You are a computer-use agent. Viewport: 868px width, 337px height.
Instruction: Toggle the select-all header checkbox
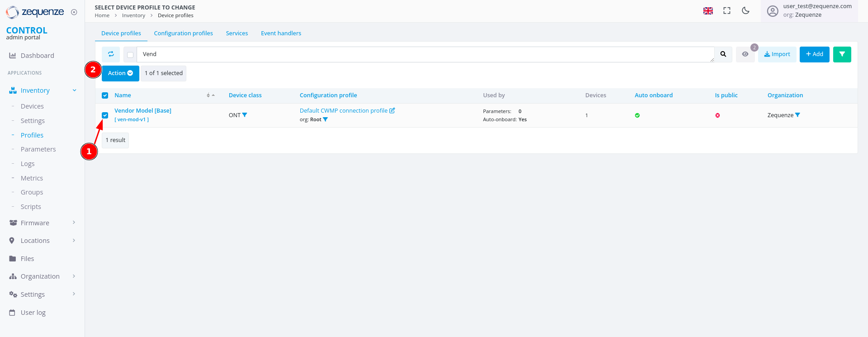pyautogui.click(x=105, y=95)
